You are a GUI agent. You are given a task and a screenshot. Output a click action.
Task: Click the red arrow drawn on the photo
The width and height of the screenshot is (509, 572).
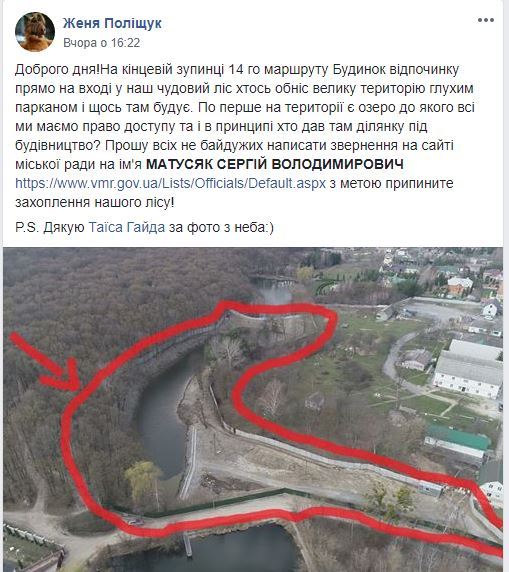pos(47,361)
